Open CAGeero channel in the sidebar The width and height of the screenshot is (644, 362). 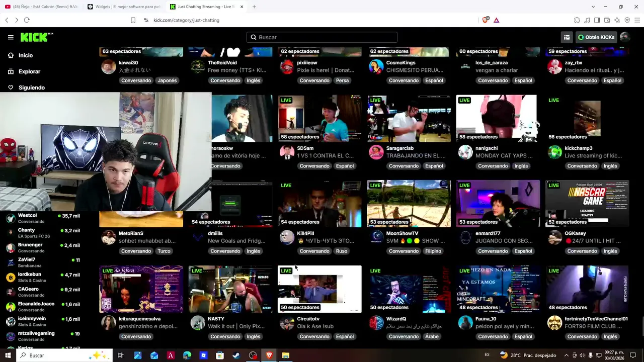tap(43, 292)
